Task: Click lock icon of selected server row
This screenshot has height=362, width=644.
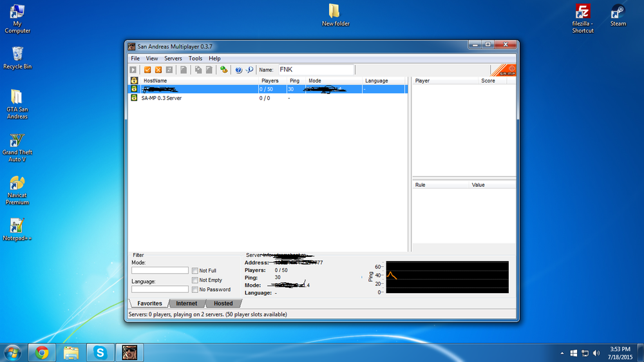Action: coord(134,89)
